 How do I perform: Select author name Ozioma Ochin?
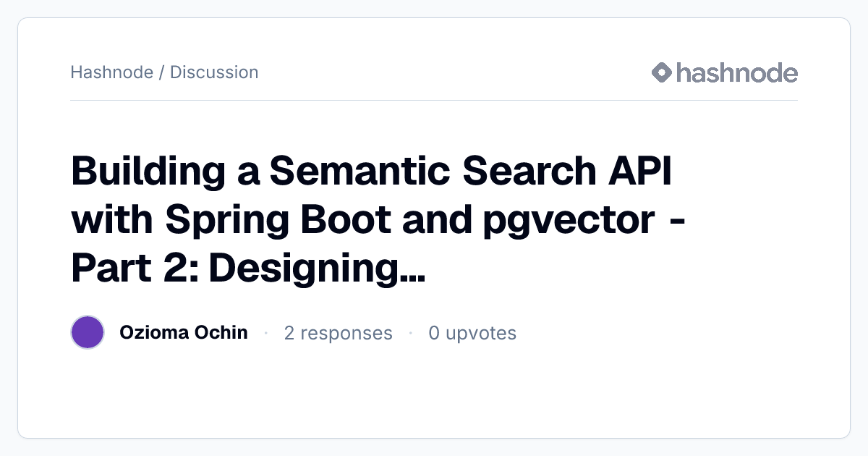[x=184, y=333]
